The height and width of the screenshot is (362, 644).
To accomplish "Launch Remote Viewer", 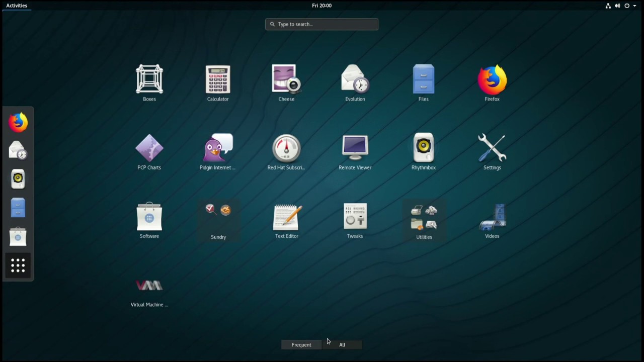I will click(355, 148).
